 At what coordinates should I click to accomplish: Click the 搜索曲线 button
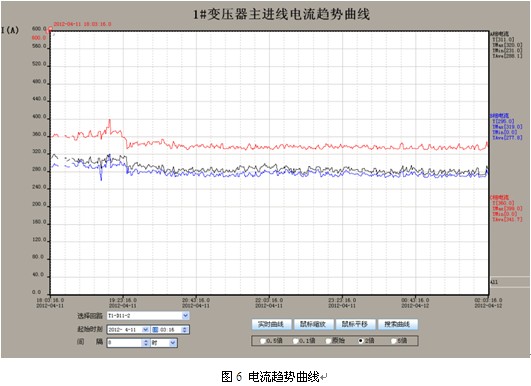(398, 324)
